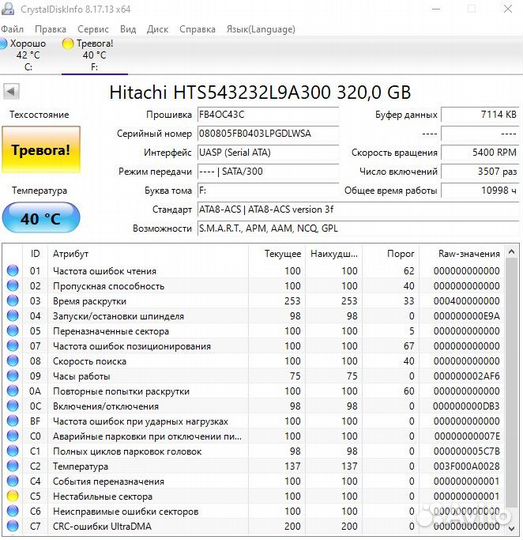
Task: Select the Частота ошибок позиционирования text
Action: [x=132, y=346]
